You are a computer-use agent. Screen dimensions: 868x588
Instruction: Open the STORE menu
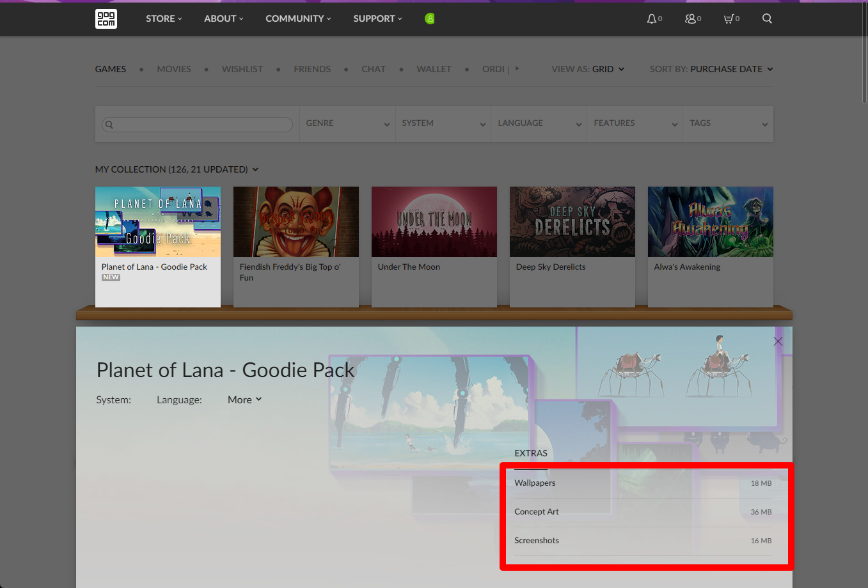click(x=164, y=19)
